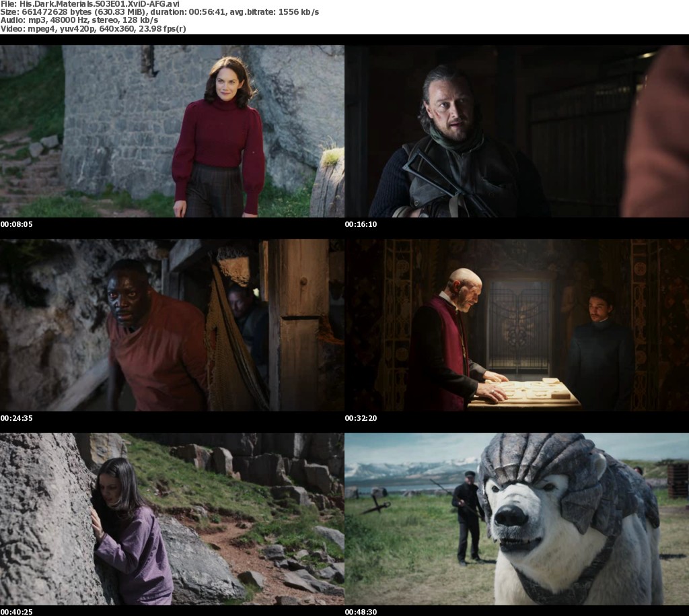Viewport: 689px width, 616px height.
Task: Select the girl leaning on rock thumbnail
Action: (x=172, y=518)
